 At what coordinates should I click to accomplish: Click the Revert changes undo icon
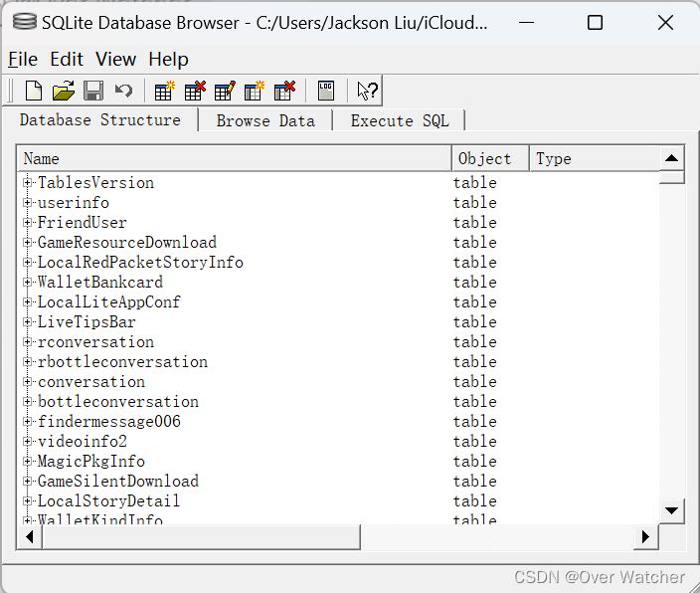click(123, 91)
